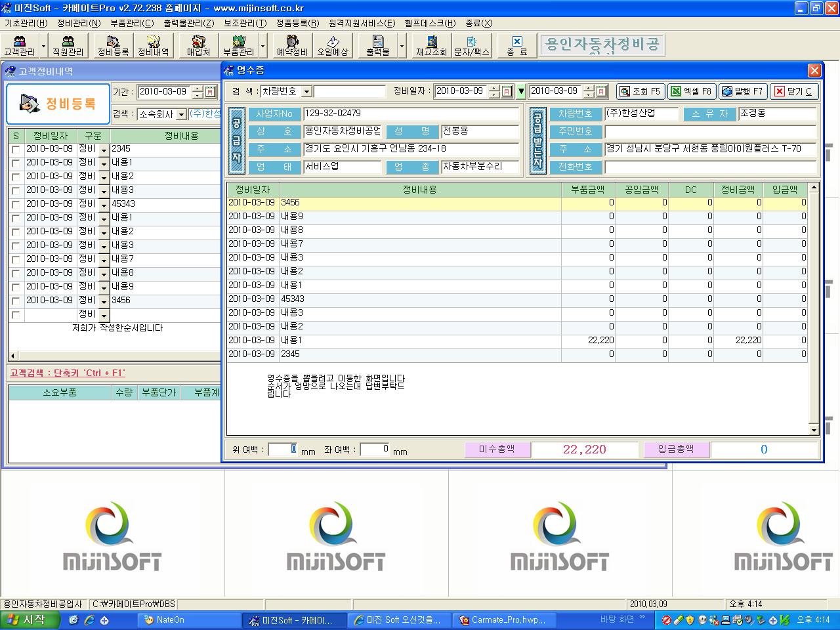
Task: Click the green down-arrow between date fields
Action: pyautogui.click(x=521, y=91)
